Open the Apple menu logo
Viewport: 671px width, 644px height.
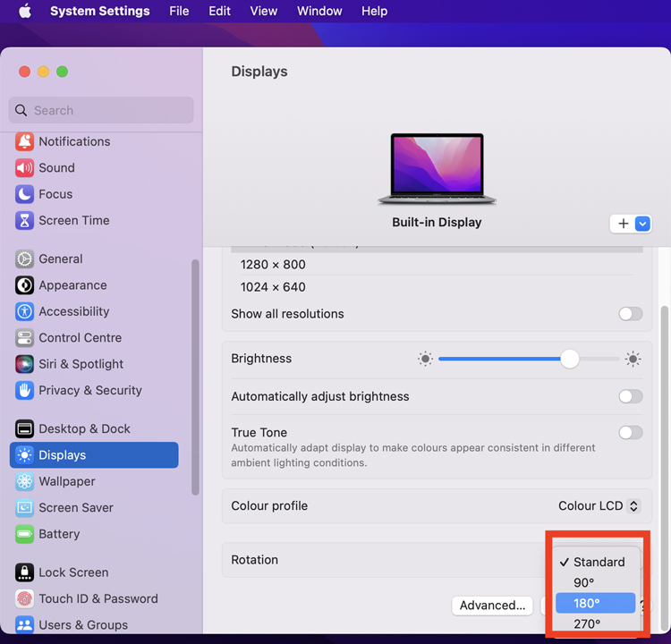coord(25,11)
